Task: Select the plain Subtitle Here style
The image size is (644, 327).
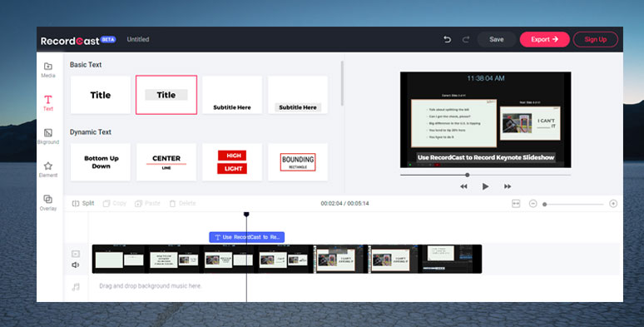Action: 232,95
